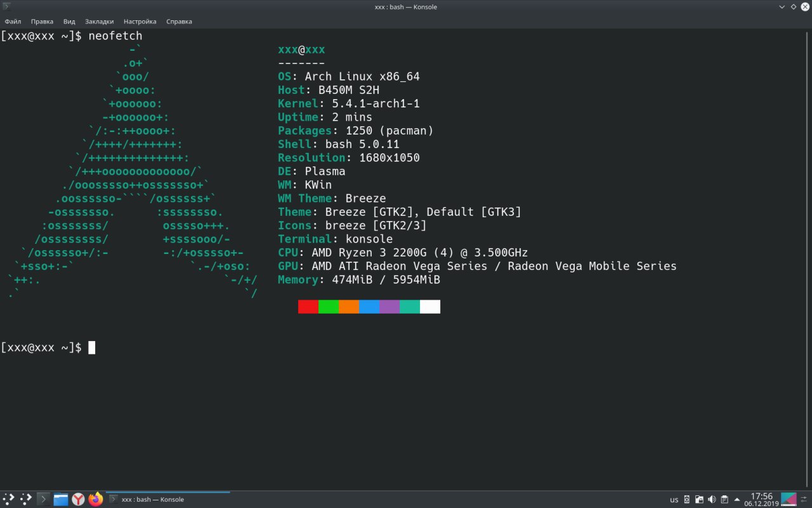The height and width of the screenshot is (508, 812).
Task: Open the Настройка menu
Action: click(x=140, y=21)
